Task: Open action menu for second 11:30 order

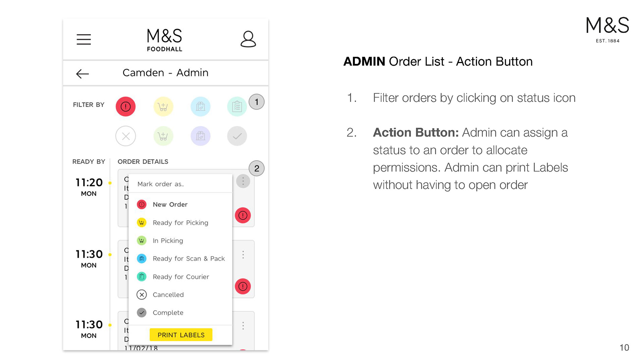Action: click(x=243, y=255)
